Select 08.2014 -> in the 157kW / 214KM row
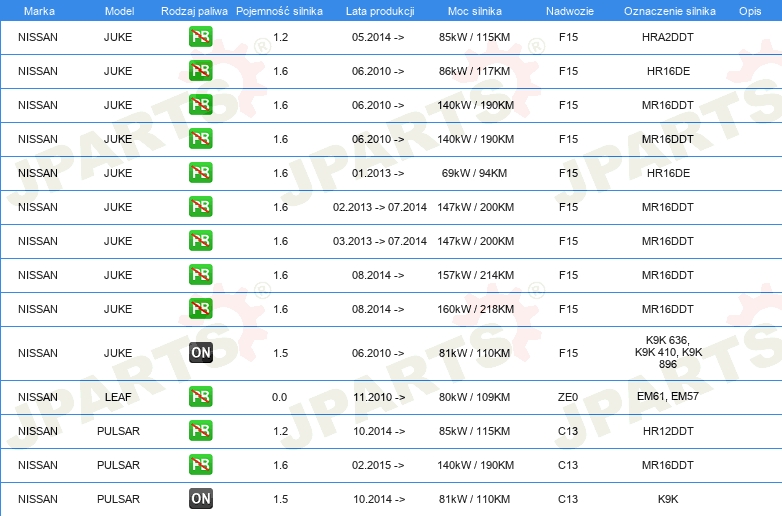 [378, 275]
